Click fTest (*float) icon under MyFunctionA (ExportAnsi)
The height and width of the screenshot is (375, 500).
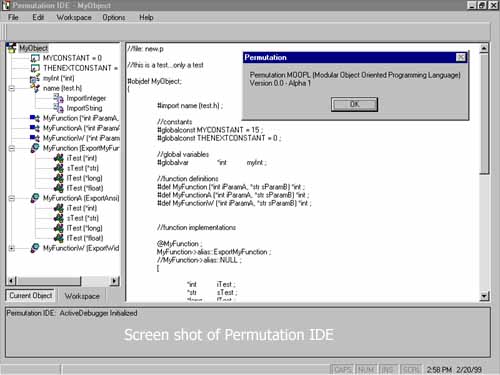coord(59,238)
